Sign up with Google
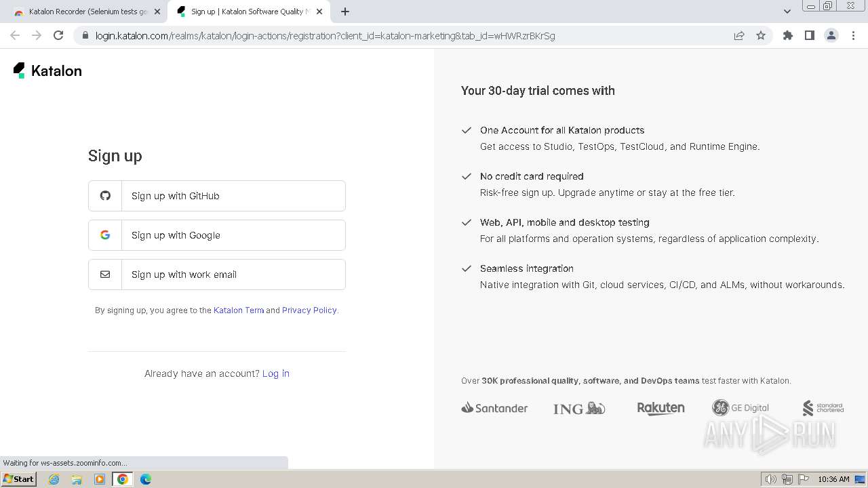Viewport: 868px width, 488px height. tap(217, 235)
